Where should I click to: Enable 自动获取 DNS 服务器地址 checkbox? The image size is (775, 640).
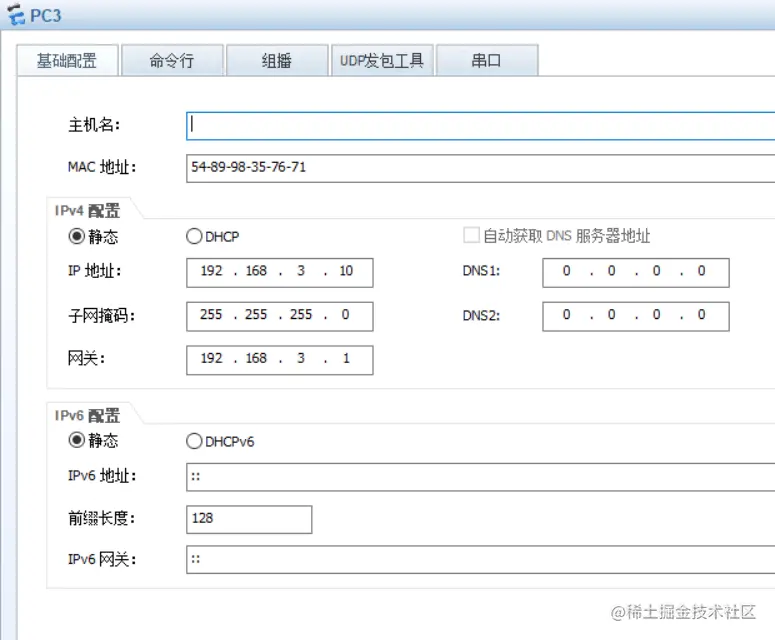tap(471, 235)
